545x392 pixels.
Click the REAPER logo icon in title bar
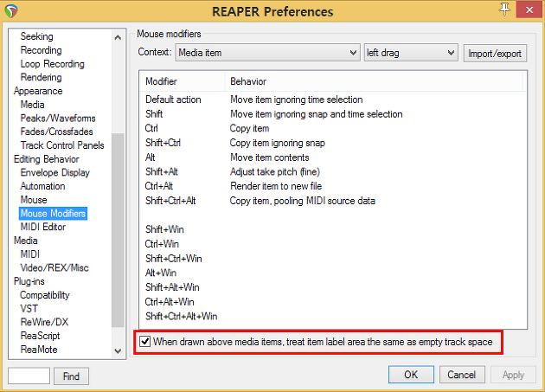tap(11, 11)
